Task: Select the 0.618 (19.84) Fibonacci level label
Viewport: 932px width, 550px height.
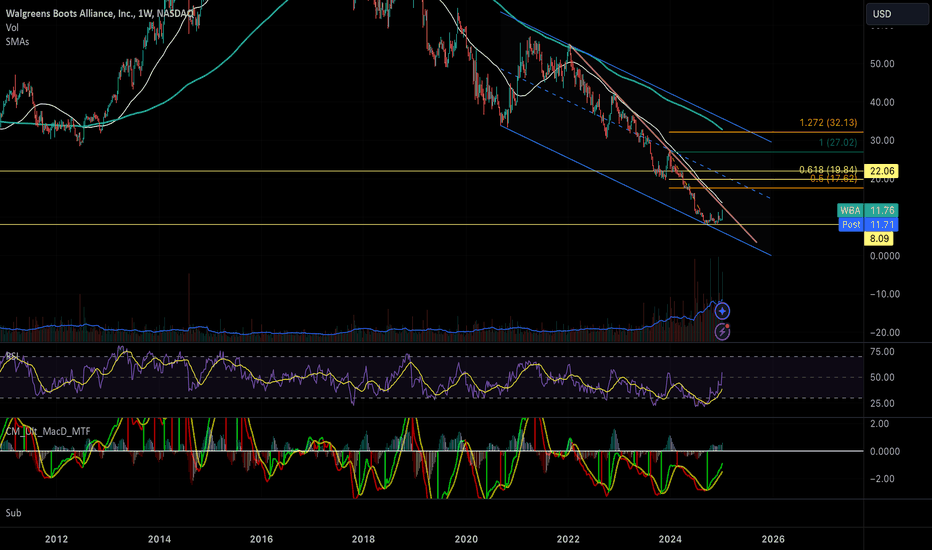Action: (x=828, y=171)
